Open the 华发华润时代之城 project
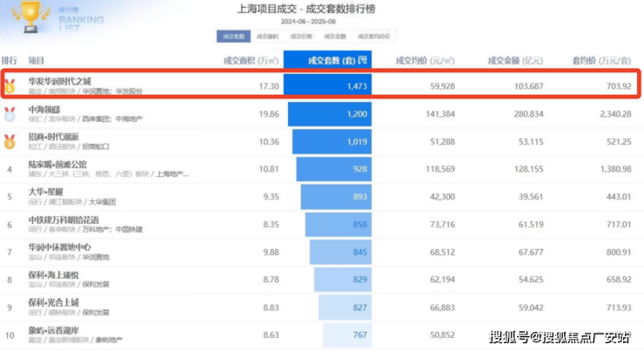The height and width of the screenshot is (351, 644). (64, 80)
